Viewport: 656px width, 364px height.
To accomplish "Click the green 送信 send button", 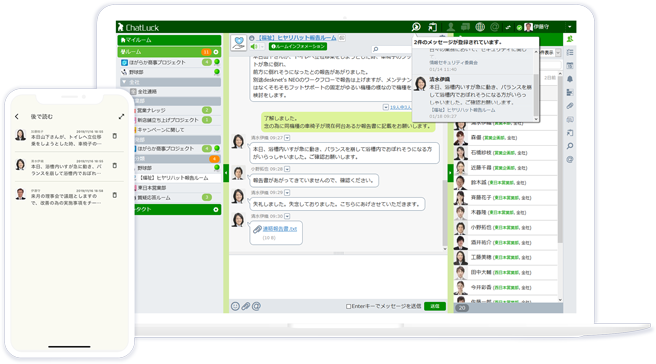I will coord(435,306).
